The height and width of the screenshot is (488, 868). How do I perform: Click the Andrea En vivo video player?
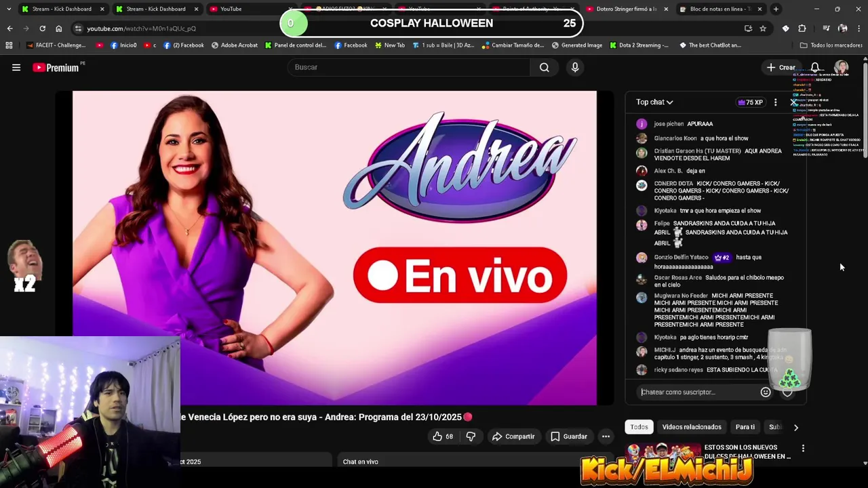[334, 248]
